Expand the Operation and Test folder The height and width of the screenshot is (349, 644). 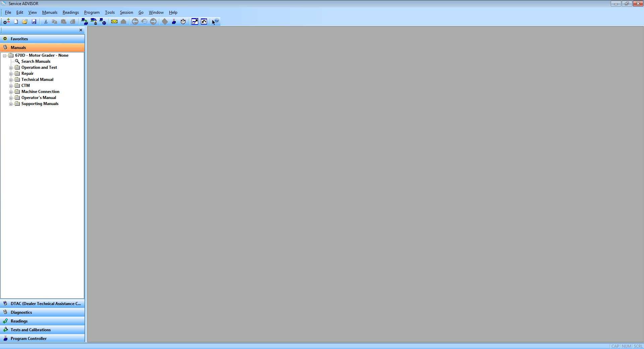click(x=11, y=68)
